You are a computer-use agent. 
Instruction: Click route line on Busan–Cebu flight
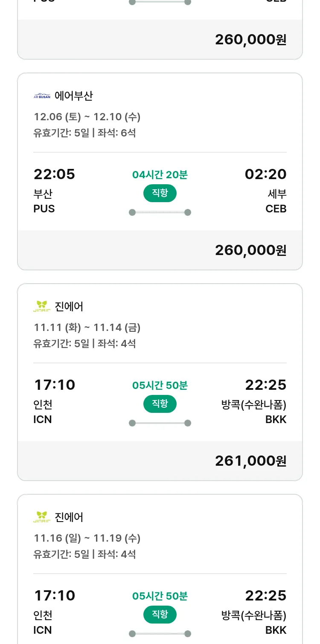(160, 212)
